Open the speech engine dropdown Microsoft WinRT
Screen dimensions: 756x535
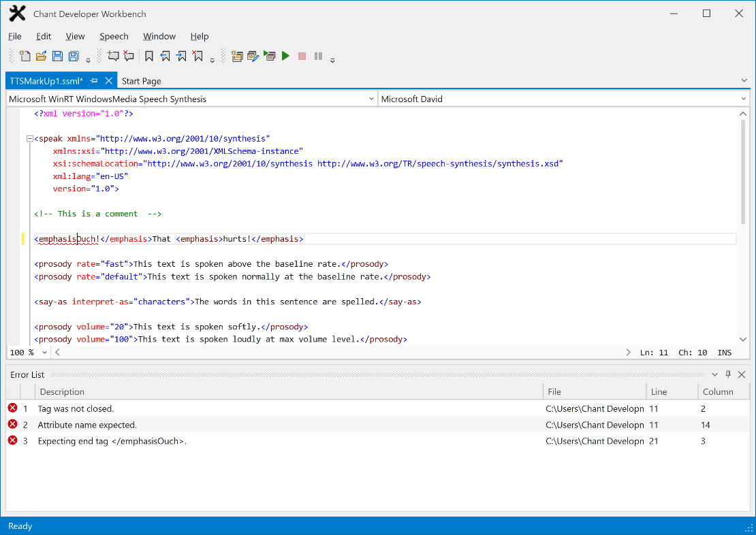191,99
